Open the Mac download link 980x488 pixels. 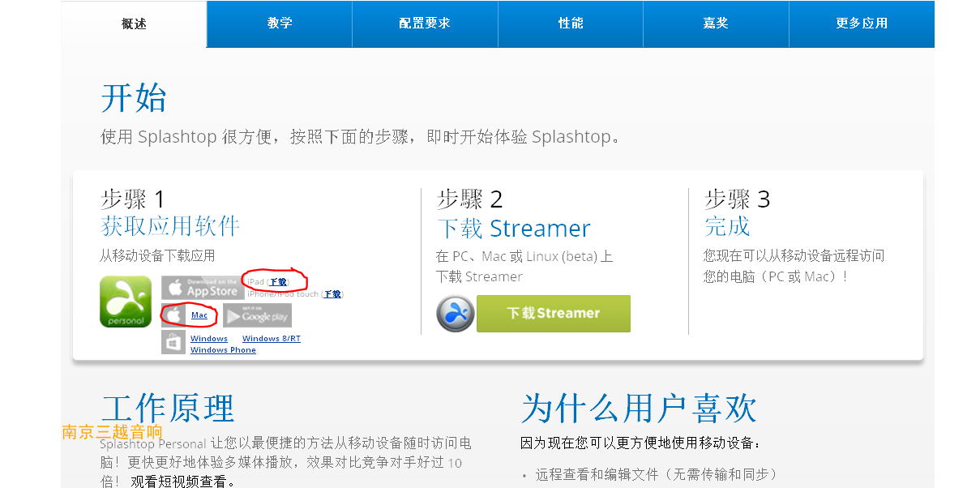click(199, 315)
